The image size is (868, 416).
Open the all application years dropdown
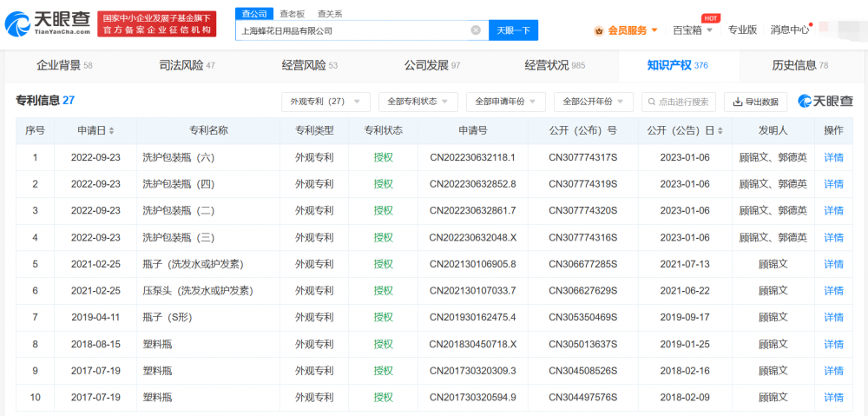(x=506, y=102)
